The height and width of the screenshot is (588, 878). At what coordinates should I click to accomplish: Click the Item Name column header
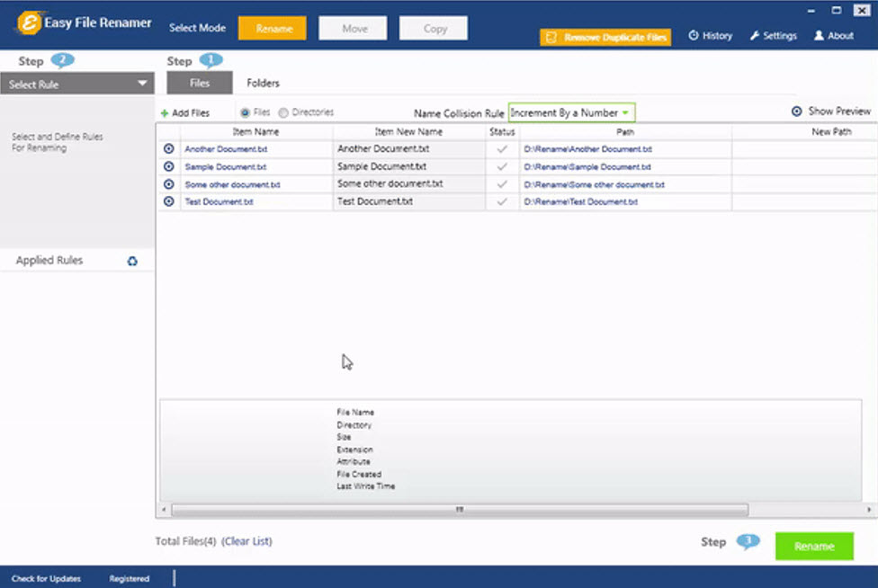[255, 131]
